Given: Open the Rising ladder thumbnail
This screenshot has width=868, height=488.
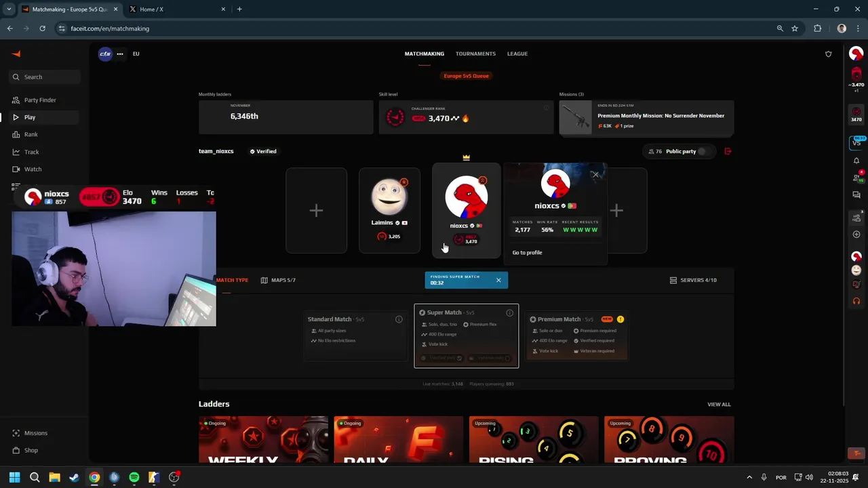Looking at the screenshot, I should click(x=534, y=440).
